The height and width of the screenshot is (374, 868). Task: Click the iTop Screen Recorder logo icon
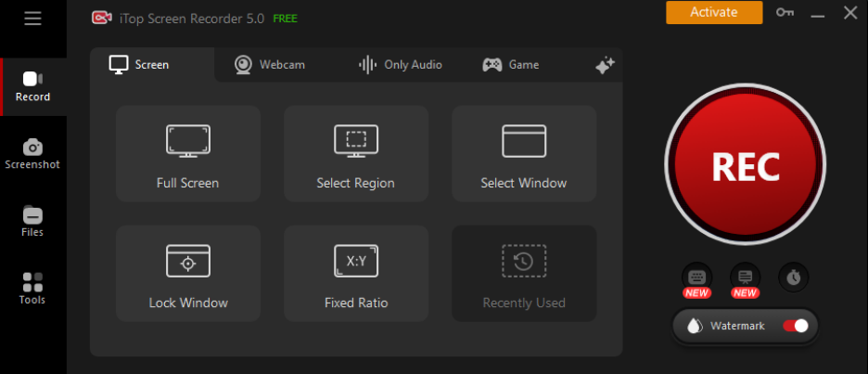click(x=102, y=19)
